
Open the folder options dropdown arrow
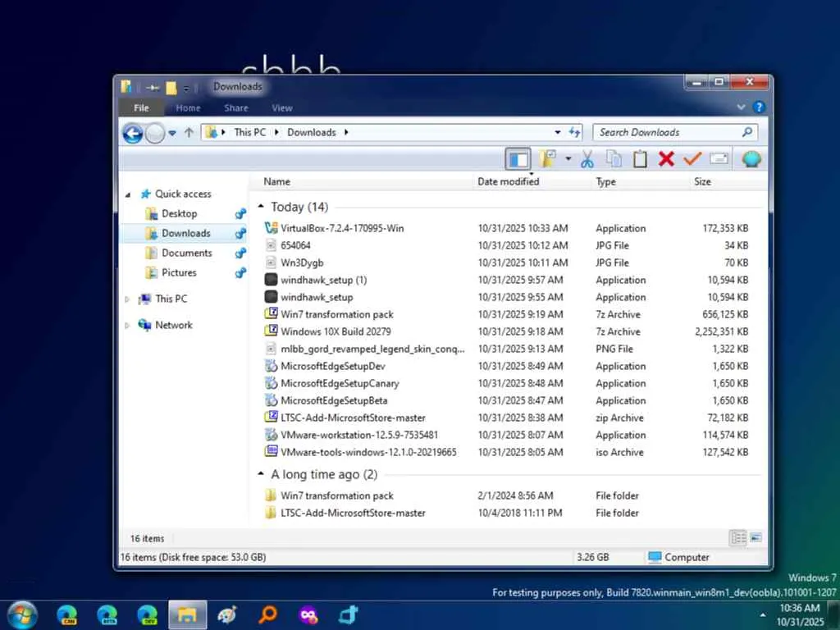[x=568, y=159]
